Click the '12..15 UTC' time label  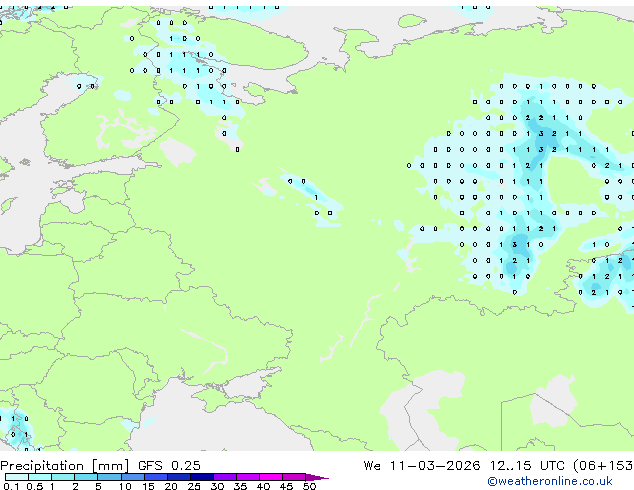tap(527, 465)
